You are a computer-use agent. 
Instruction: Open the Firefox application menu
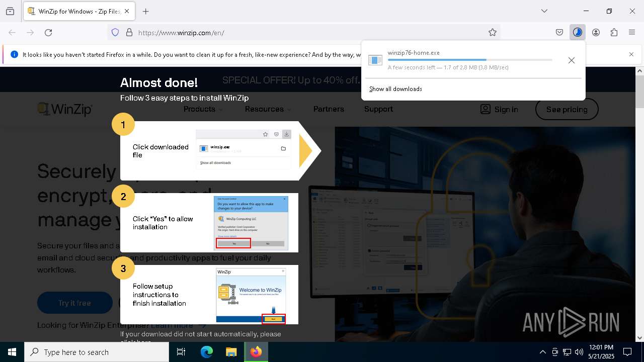[632, 32]
